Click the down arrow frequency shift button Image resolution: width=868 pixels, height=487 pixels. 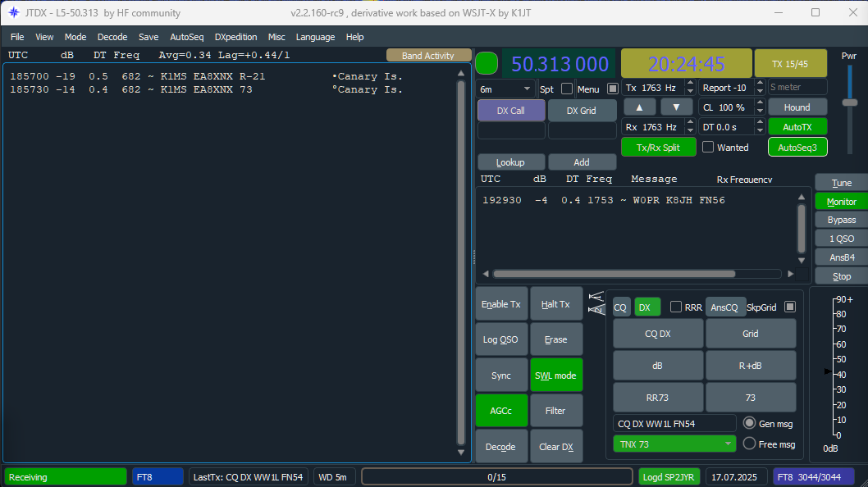[676, 107]
